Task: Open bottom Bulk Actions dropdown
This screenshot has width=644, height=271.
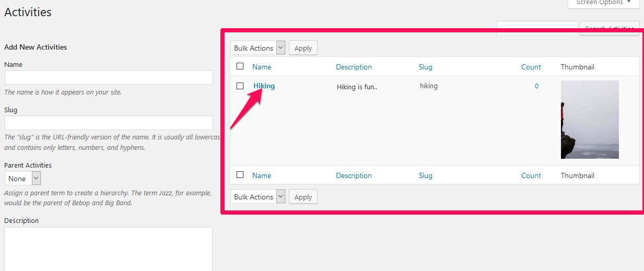Action: (x=258, y=197)
